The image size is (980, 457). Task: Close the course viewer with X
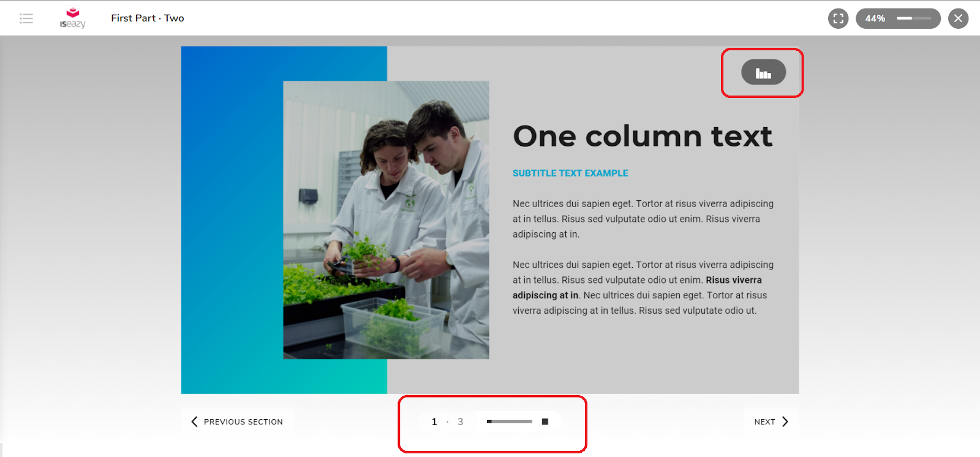click(958, 18)
